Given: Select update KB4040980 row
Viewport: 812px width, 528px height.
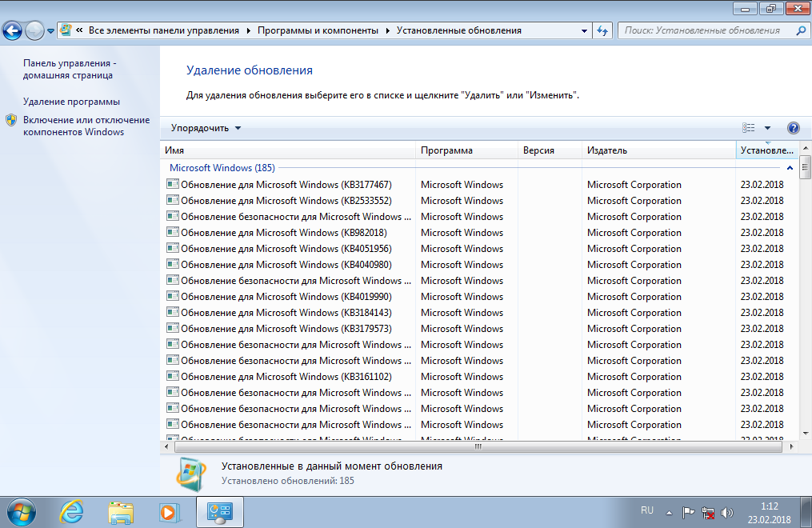Looking at the screenshot, I should tap(479, 265).
